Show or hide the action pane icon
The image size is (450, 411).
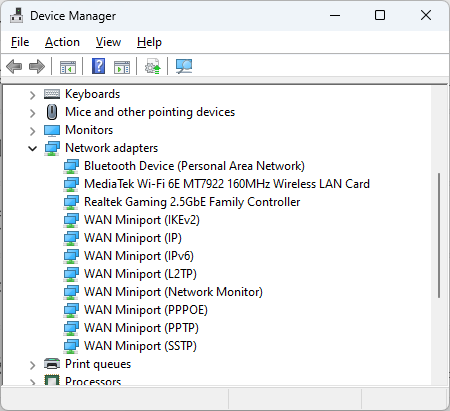(122, 67)
